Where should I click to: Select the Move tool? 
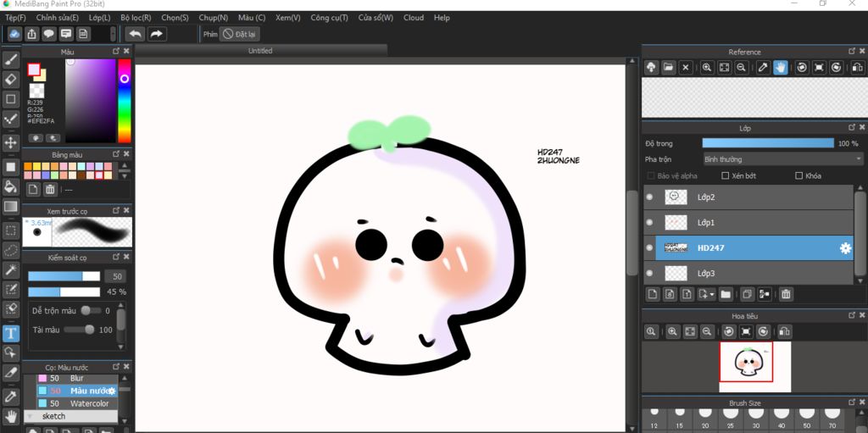11,142
